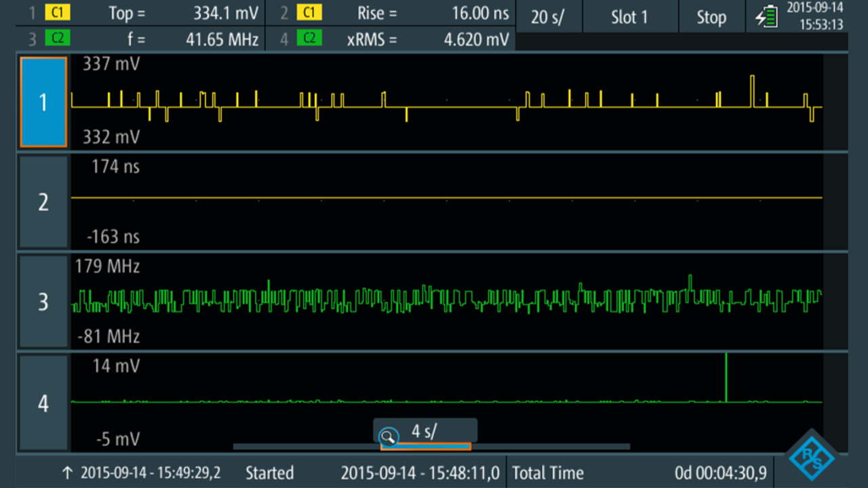Select logger channel 2 tile

[43, 202]
